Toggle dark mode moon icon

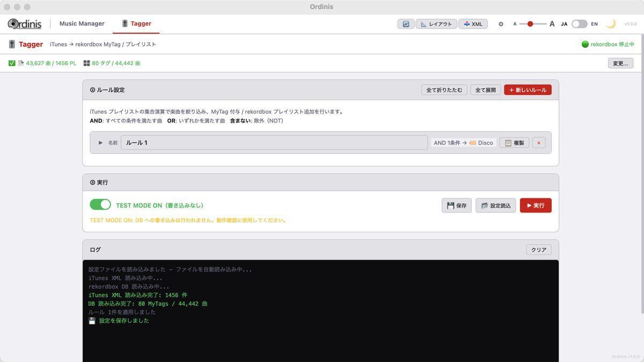611,24
